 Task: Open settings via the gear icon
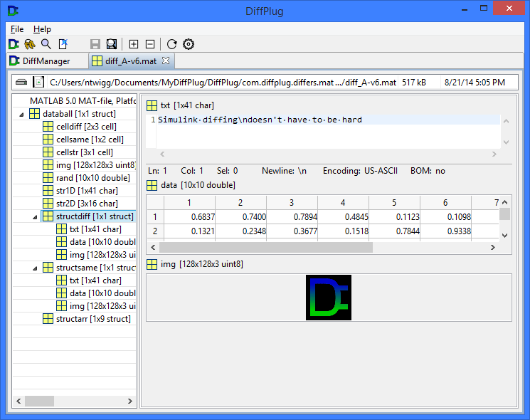tap(189, 44)
